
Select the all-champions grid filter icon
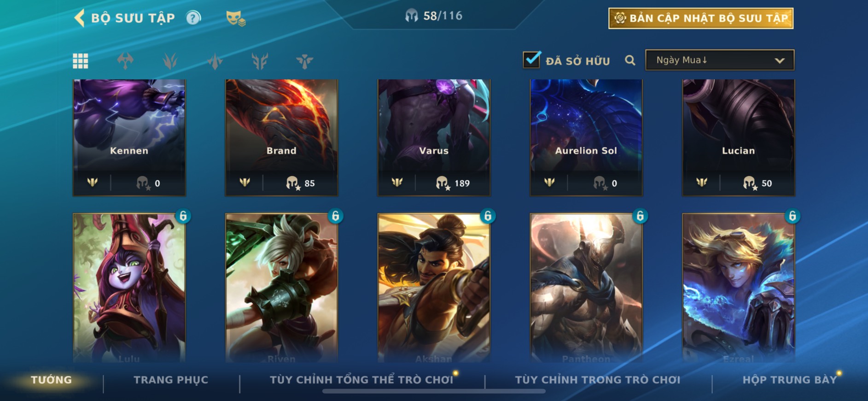pos(81,61)
